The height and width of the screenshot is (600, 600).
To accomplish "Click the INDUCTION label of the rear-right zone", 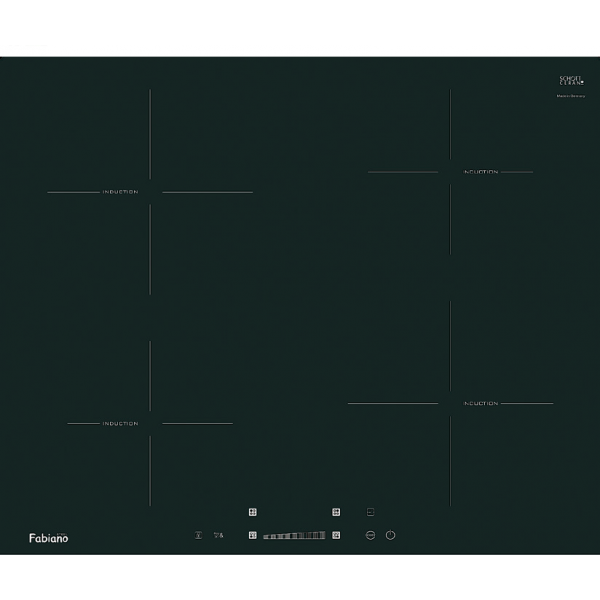I will (481, 172).
